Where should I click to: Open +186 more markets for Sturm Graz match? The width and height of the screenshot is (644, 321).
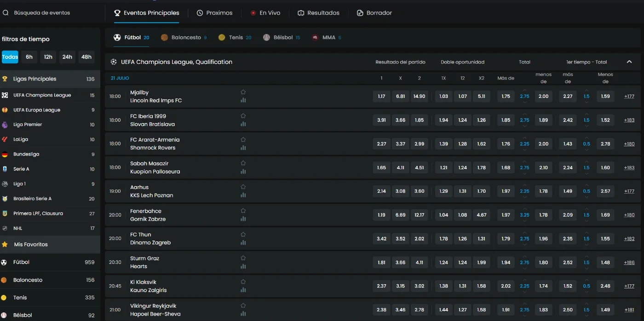pos(629,263)
